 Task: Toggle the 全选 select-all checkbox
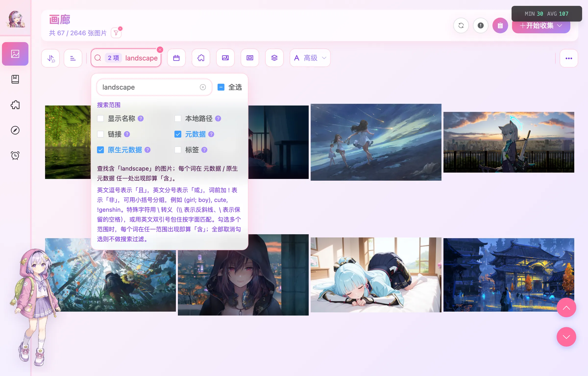point(221,87)
